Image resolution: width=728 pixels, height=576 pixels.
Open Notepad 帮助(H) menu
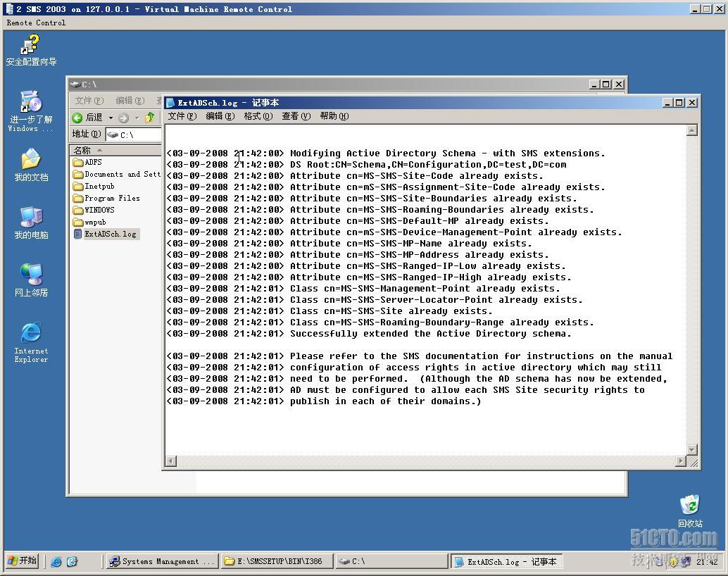(334, 116)
